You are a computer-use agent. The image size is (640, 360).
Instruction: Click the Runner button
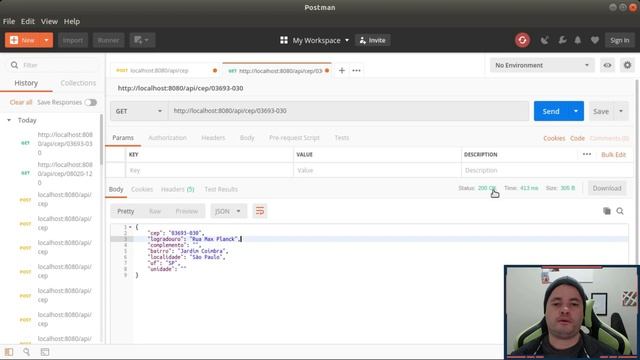108,40
